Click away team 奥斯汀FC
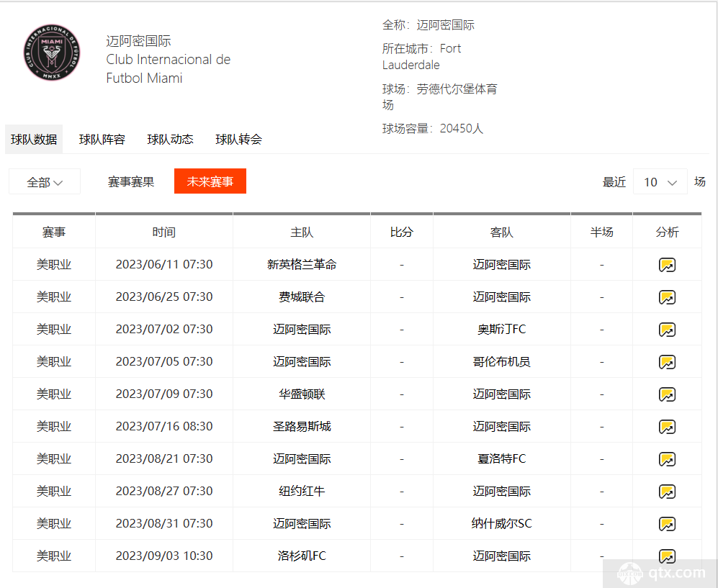Image resolution: width=718 pixels, height=588 pixels. click(501, 329)
